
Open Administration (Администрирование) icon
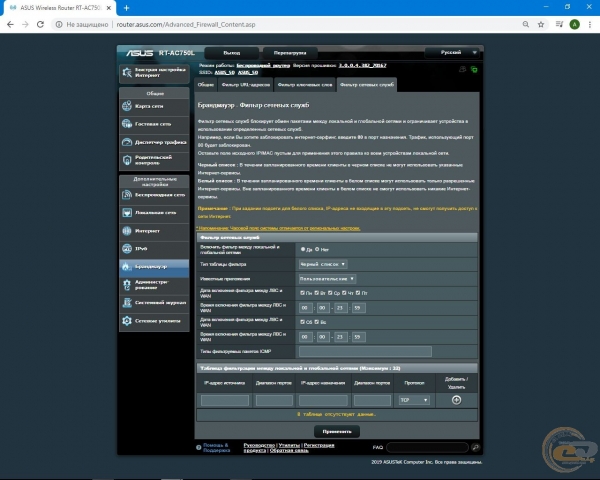127,284
